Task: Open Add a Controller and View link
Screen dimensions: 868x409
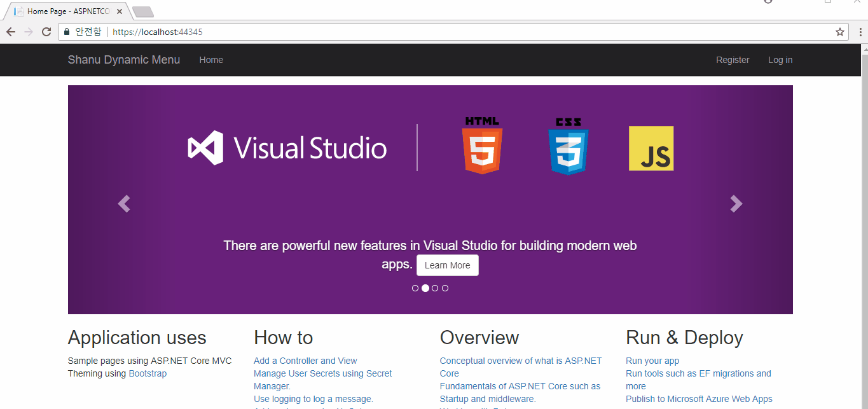Action: [305, 361]
